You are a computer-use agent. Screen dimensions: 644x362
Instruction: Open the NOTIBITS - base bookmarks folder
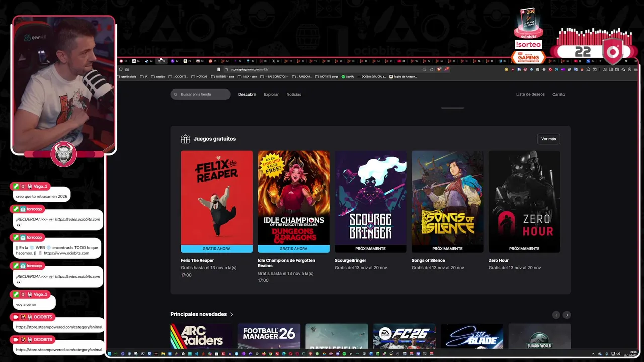[222, 77]
